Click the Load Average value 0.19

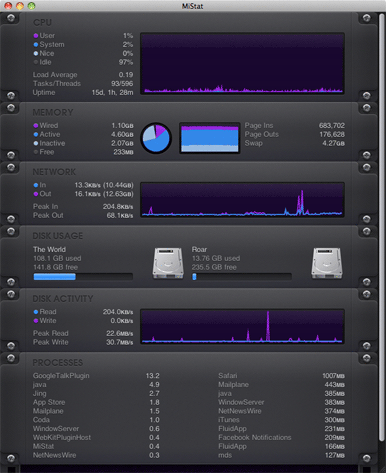tap(126, 75)
